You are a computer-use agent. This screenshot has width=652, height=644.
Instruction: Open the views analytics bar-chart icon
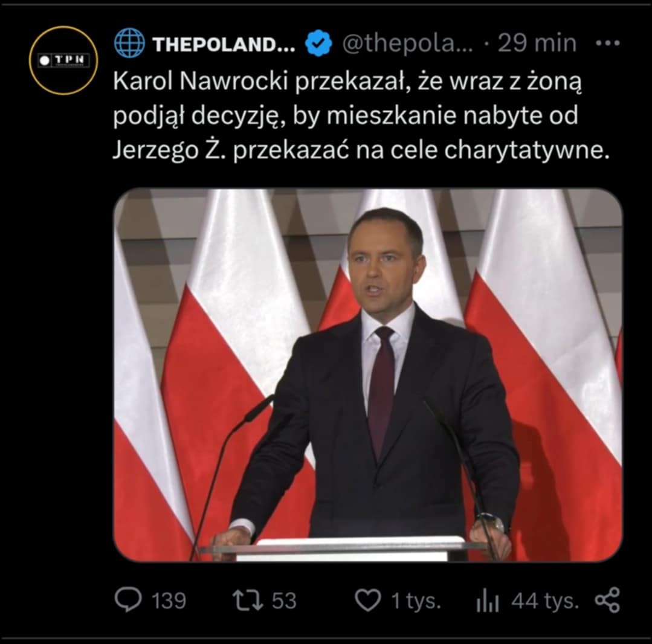point(488,600)
